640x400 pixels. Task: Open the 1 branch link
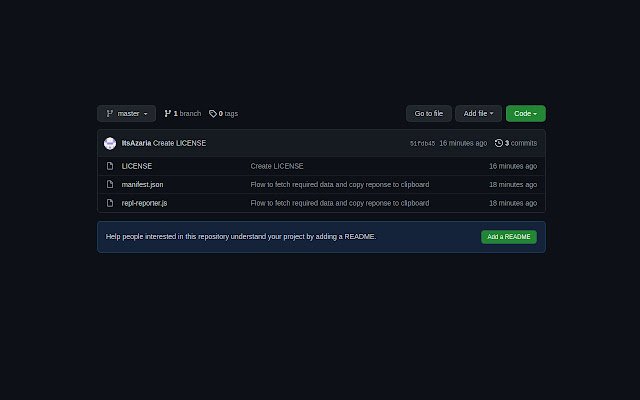pos(183,113)
